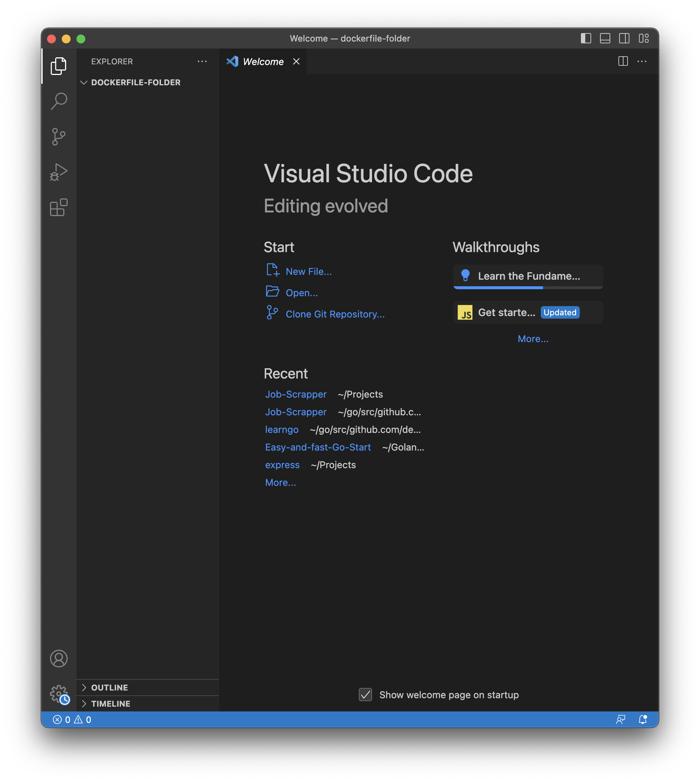
Task: Click the Fundamentals walkthrough progress bar
Action: pos(528,288)
